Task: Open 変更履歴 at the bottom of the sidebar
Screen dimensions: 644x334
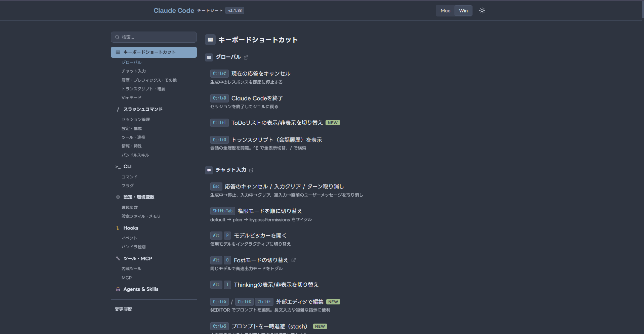Action: click(123, 309)
